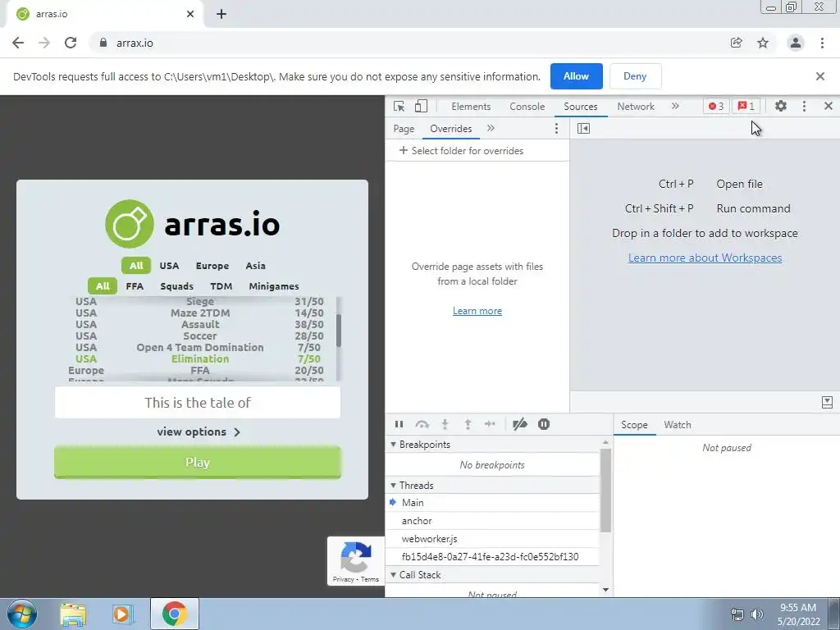Allow DevTools full access to Desktop

point(576,76)
